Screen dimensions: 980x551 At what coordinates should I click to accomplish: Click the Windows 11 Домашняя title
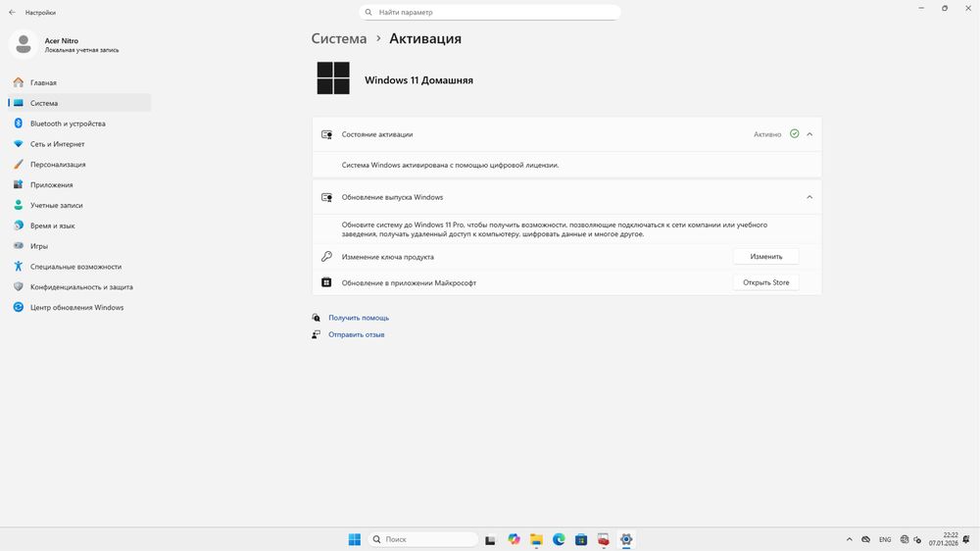point(418,80)
